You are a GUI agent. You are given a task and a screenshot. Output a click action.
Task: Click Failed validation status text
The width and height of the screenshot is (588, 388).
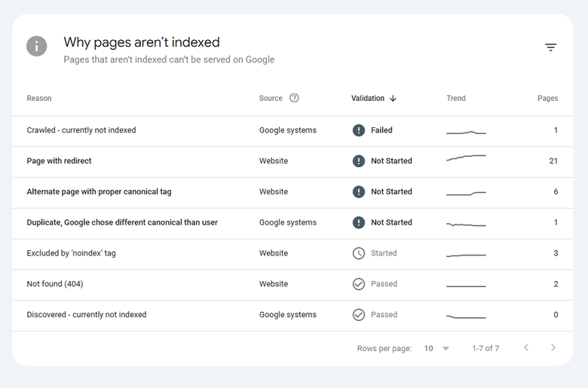381,130
